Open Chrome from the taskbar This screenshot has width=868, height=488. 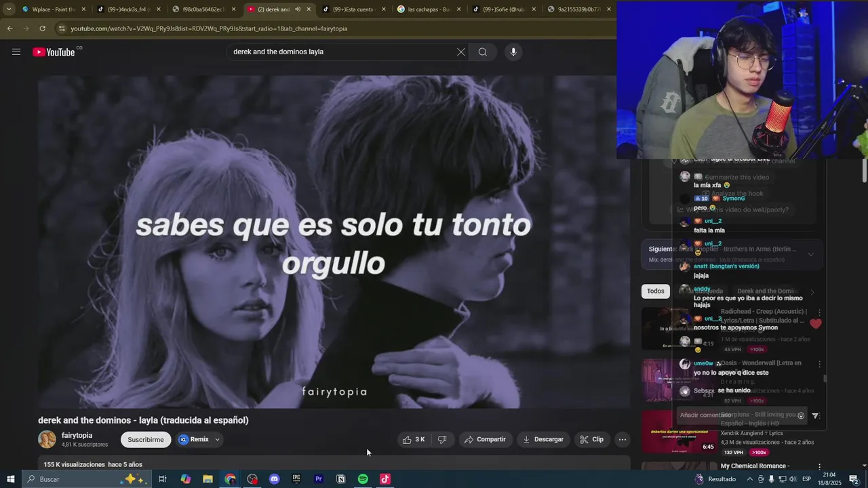tap(231, 479)
